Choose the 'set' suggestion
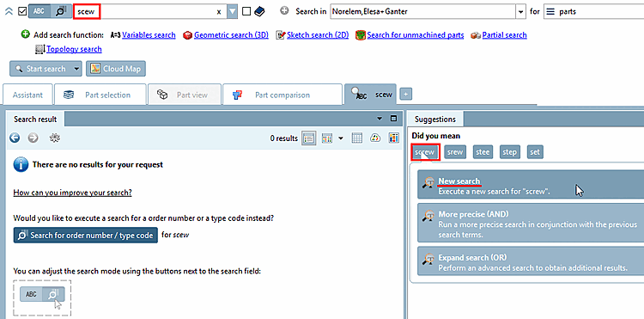Viewport: 644px width, 319px height. (x=535, y=152)
